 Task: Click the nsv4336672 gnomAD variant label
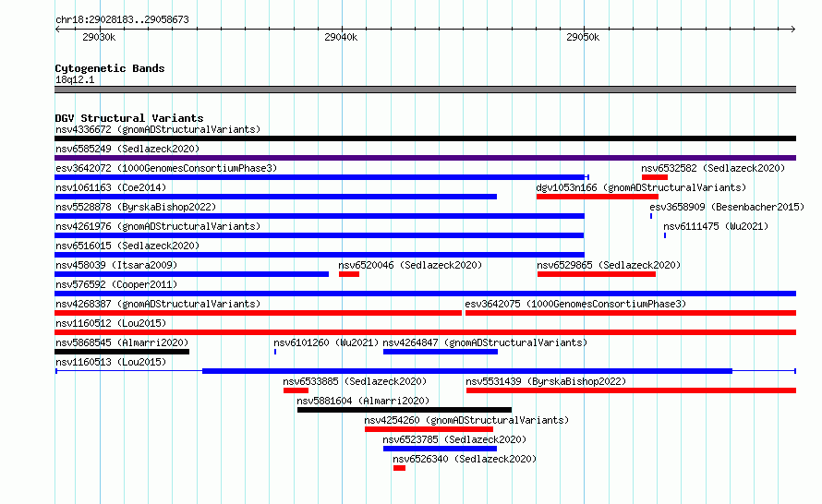coord(158,129)
